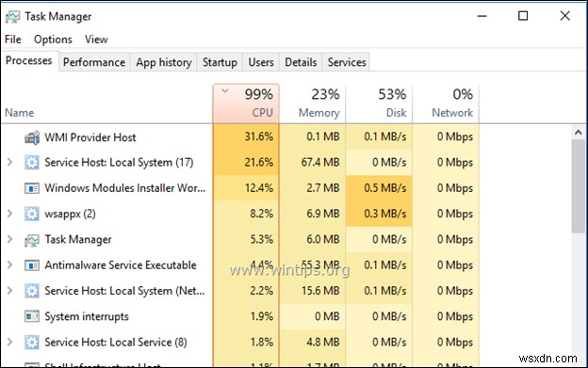Click the Service Host: Local System (17) gear icon

point(32,163)
